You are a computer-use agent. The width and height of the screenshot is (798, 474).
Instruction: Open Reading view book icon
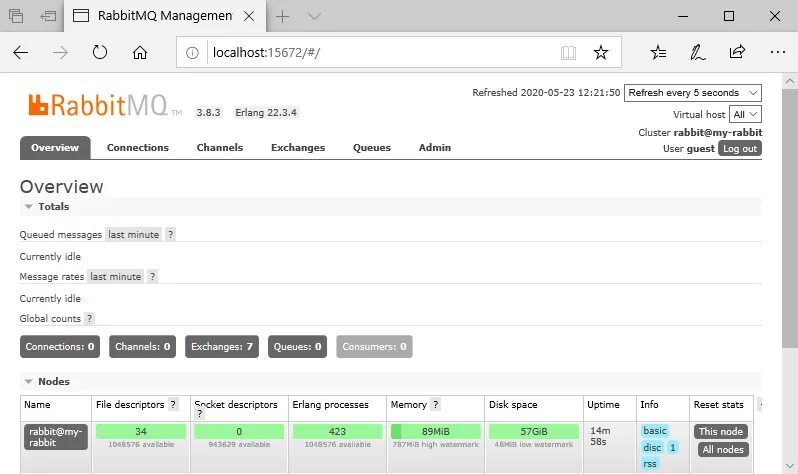pyautogui.click(x=568, y=52)
